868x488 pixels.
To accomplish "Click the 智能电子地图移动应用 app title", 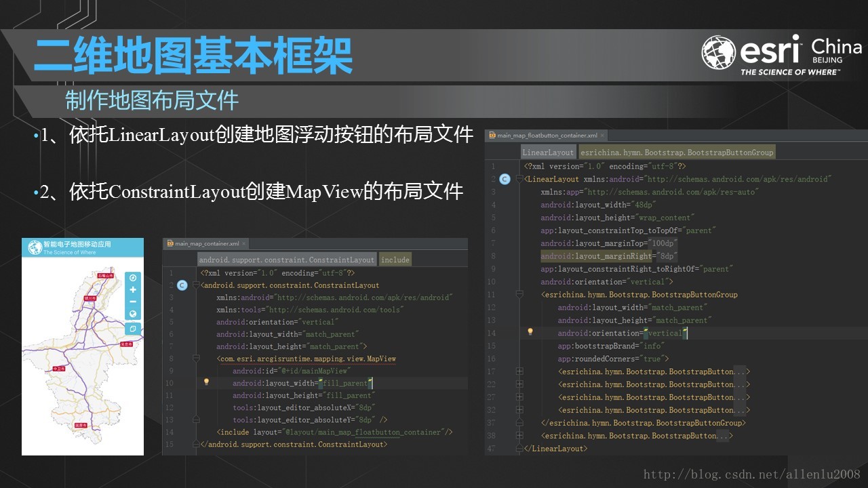I will point(77,244).
